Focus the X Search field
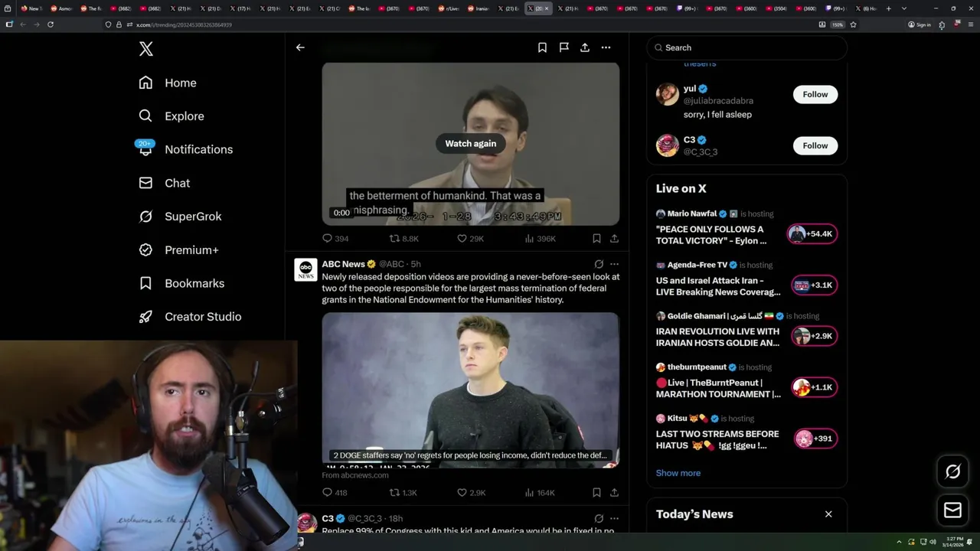980x551 pixels. pos(746,47)
